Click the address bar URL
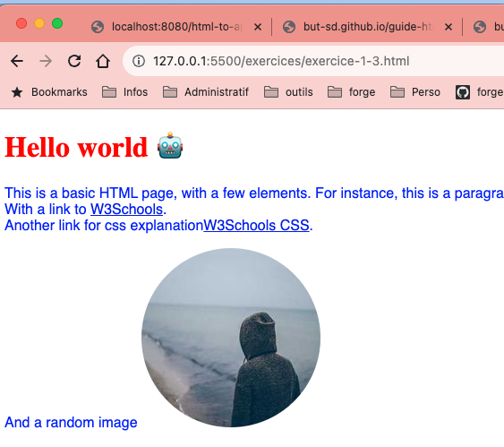Image resolution: width=504 pixels, height=447 pixels. coord(281,61)
